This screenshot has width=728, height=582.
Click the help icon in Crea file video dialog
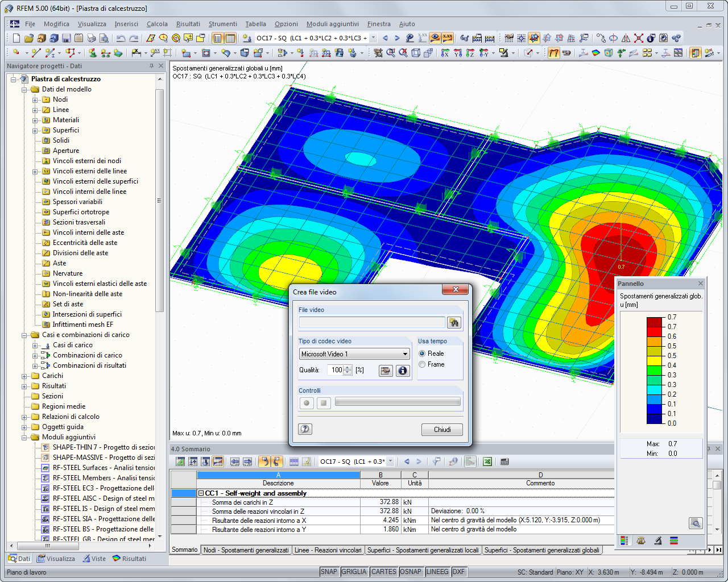(305, 429)
